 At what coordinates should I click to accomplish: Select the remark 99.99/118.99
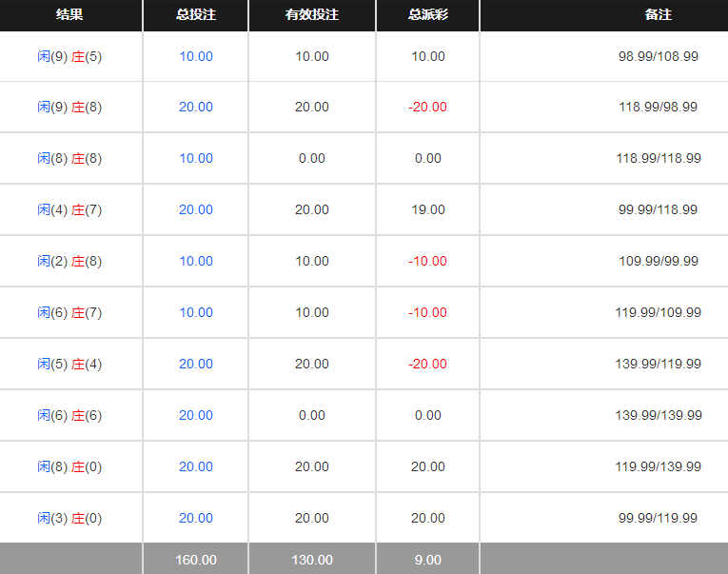pyautogui.click(x=659, y=210)
